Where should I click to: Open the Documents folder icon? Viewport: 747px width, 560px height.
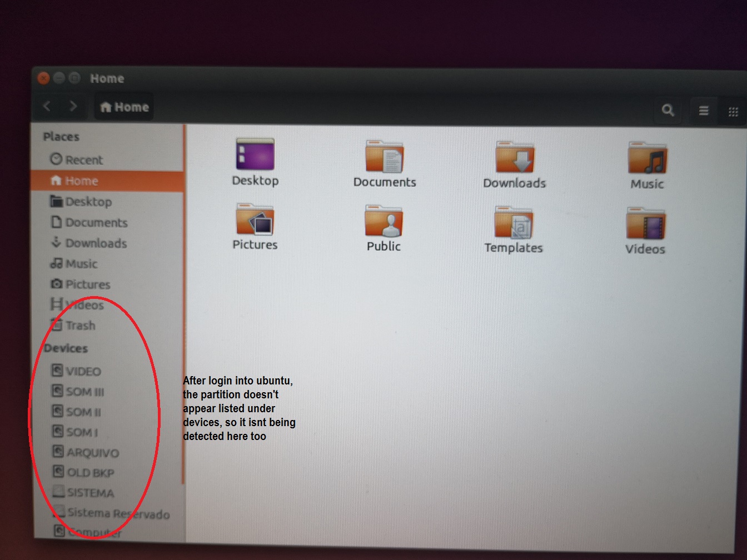[384, 157]
